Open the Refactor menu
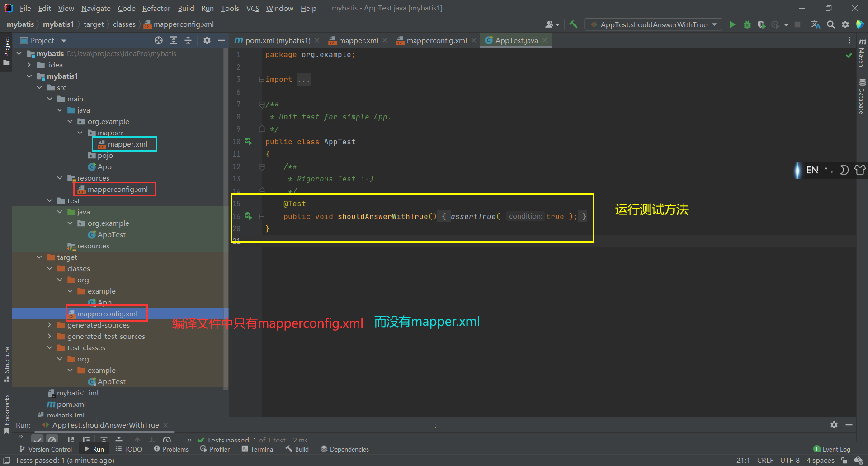868x466 pixels. pos(156,8)
